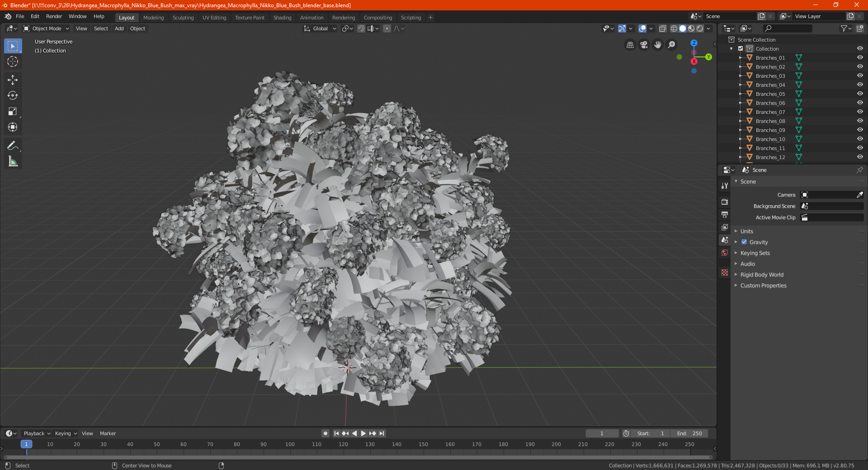This screenshot has width=868, height=470.
Task: Switch to wireframe viewport shading
Action: (x=674, y=28)
